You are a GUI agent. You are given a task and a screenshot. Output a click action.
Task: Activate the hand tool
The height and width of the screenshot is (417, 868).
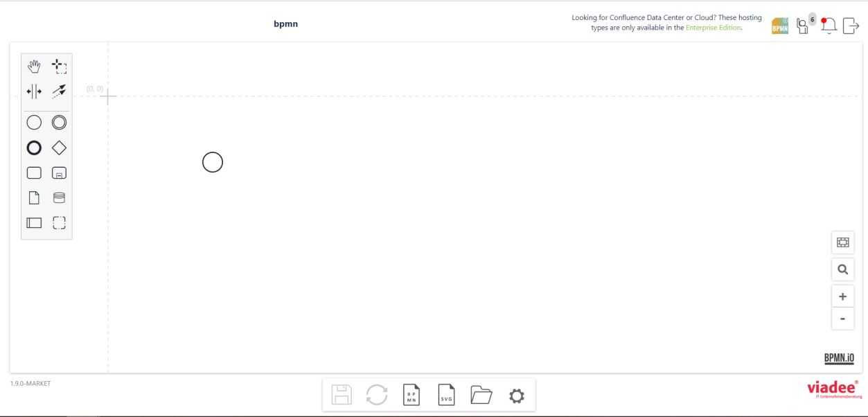(34, 66)
